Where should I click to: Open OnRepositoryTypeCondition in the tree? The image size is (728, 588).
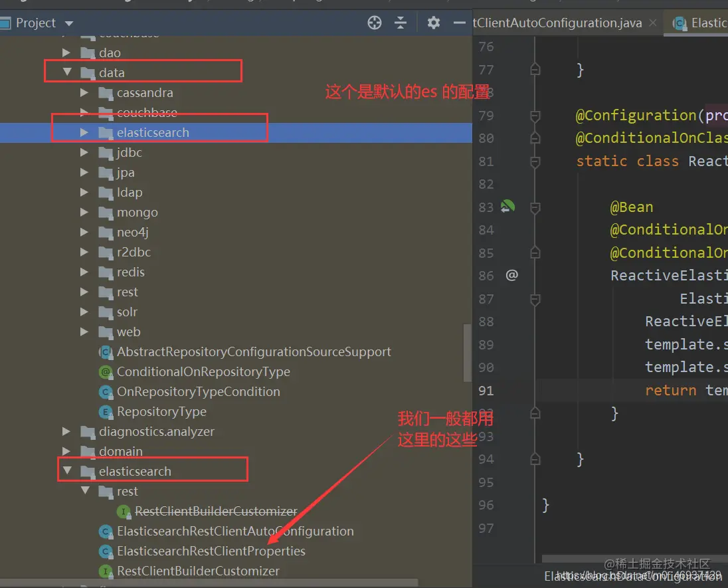point(198,391)
